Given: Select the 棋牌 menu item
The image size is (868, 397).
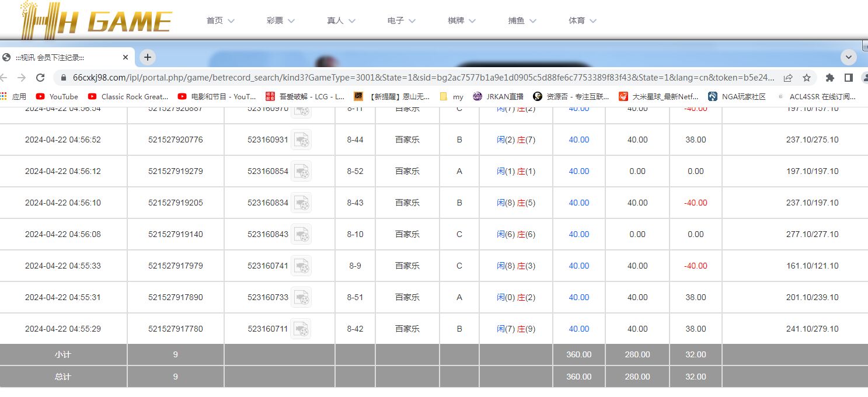Looking at the screenshot, I should point(461,20).
